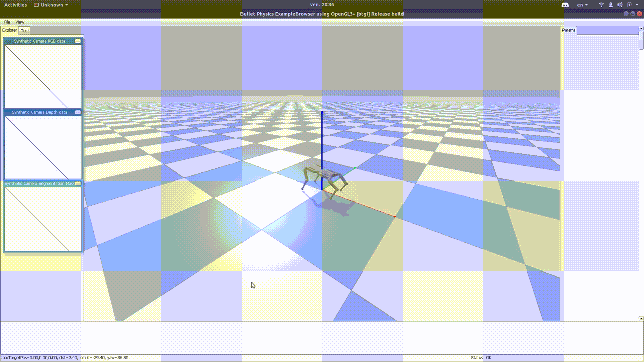Viewport: 644px width, 362px height.
Task: Open the Discord tray icon
Action: tap(565, 5)
